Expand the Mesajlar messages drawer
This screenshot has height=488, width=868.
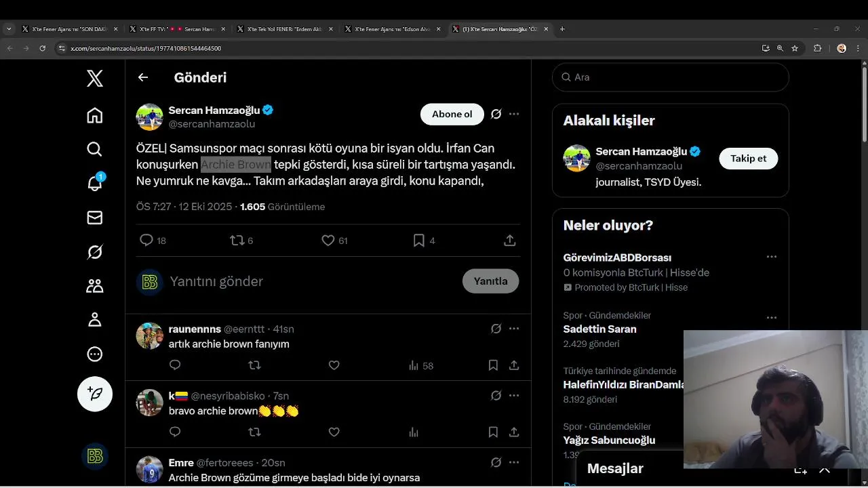point(825,469)
